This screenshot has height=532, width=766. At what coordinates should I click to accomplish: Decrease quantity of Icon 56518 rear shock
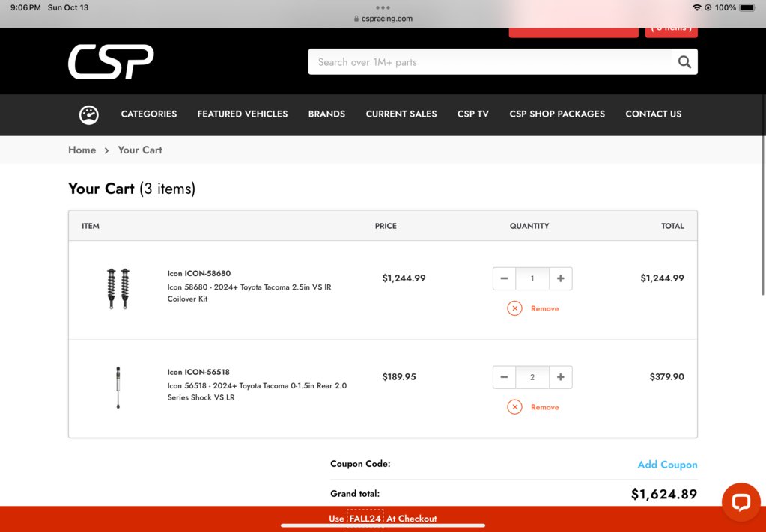point(504,377)
